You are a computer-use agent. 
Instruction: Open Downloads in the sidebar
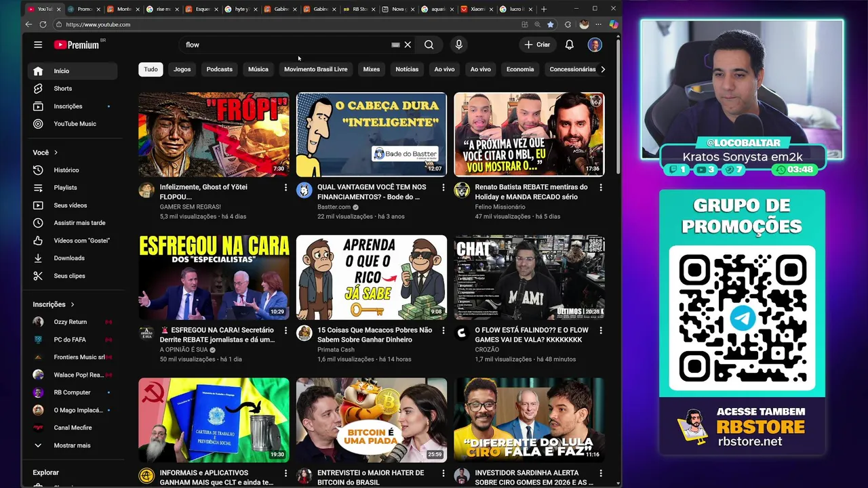point(73,258)
